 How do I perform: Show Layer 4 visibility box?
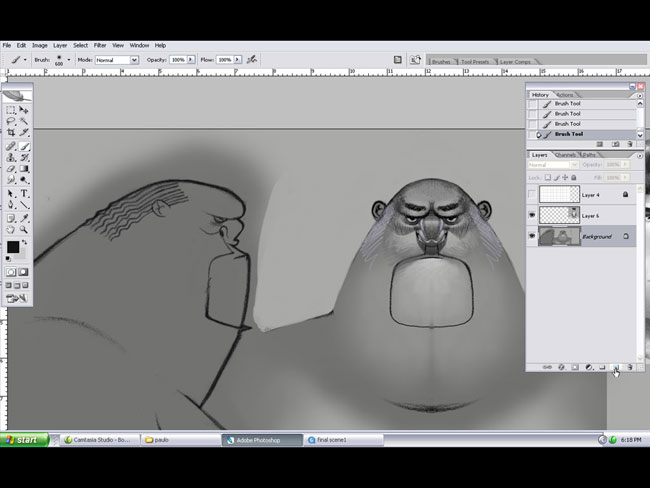click(533, 195)
